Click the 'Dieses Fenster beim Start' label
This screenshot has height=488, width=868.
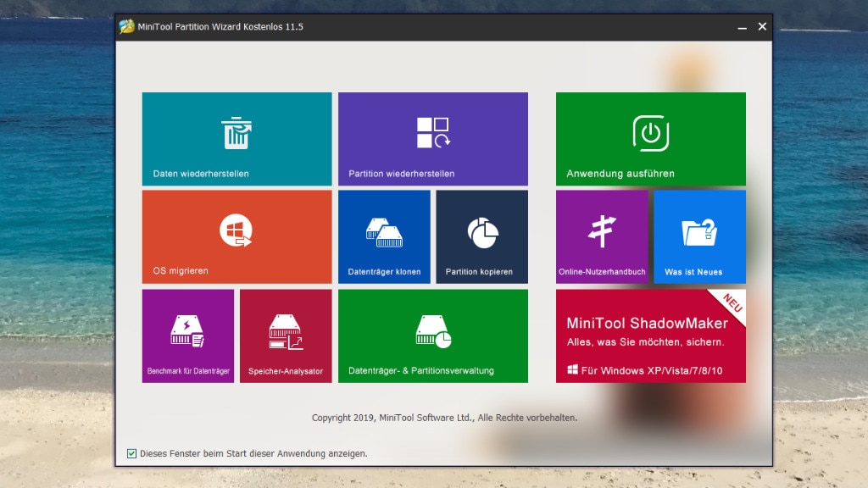tap(253, 454)
